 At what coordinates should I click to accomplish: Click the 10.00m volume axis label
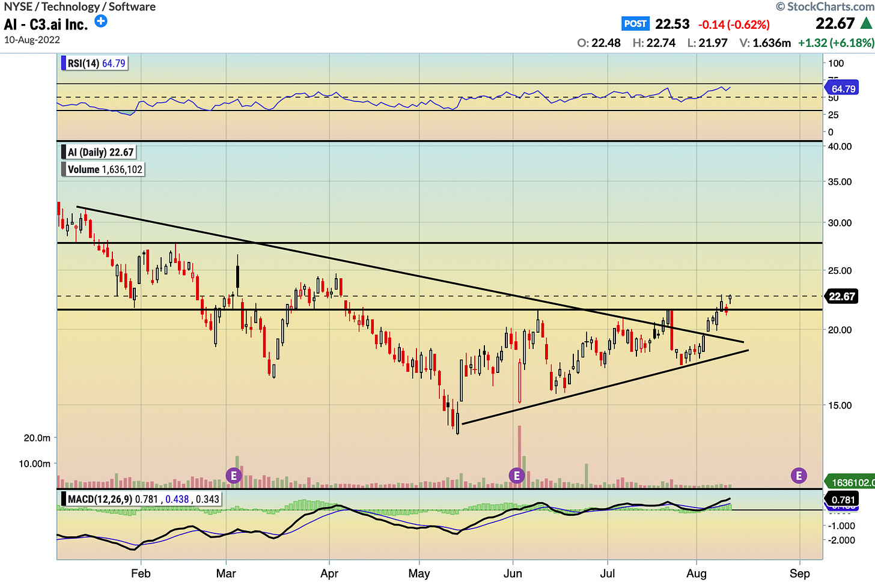pyautogui.click(x=35, y=463)
